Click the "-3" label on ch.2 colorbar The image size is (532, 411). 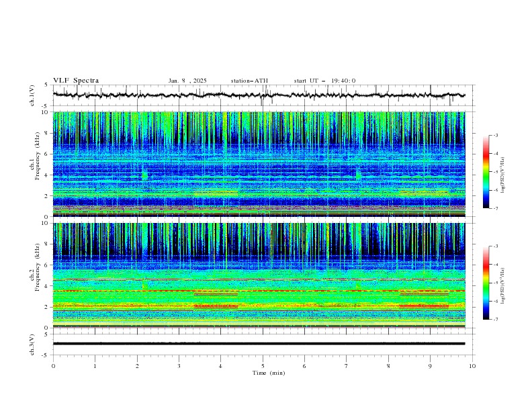point(496,246)
